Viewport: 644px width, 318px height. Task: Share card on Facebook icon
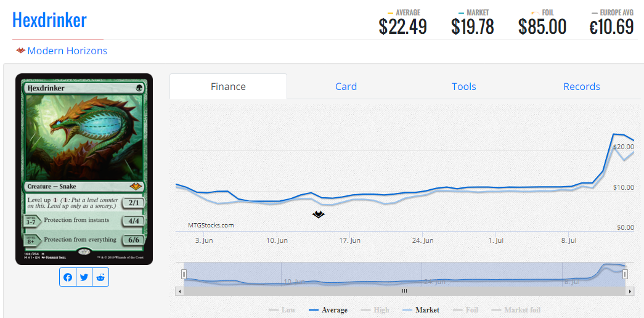[x=68, y=277]
